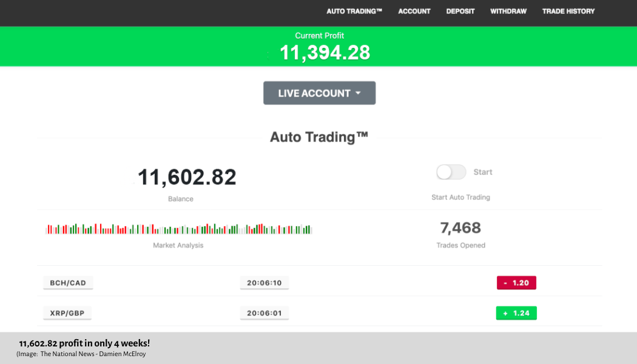This screenshot has width=637, height=364.
Task: Click the red -1.20 loss badge
Action: coord(516,283)
